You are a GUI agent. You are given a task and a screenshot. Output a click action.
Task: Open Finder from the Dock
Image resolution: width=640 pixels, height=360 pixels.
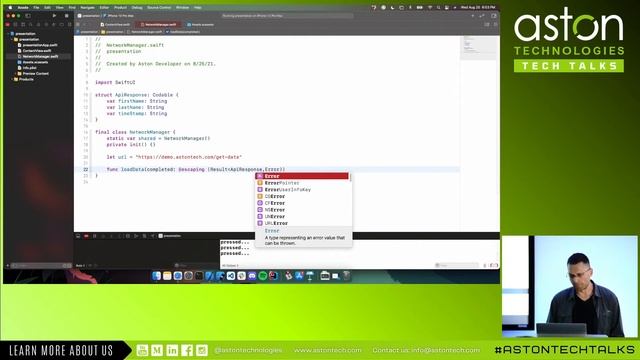point(156,276)
